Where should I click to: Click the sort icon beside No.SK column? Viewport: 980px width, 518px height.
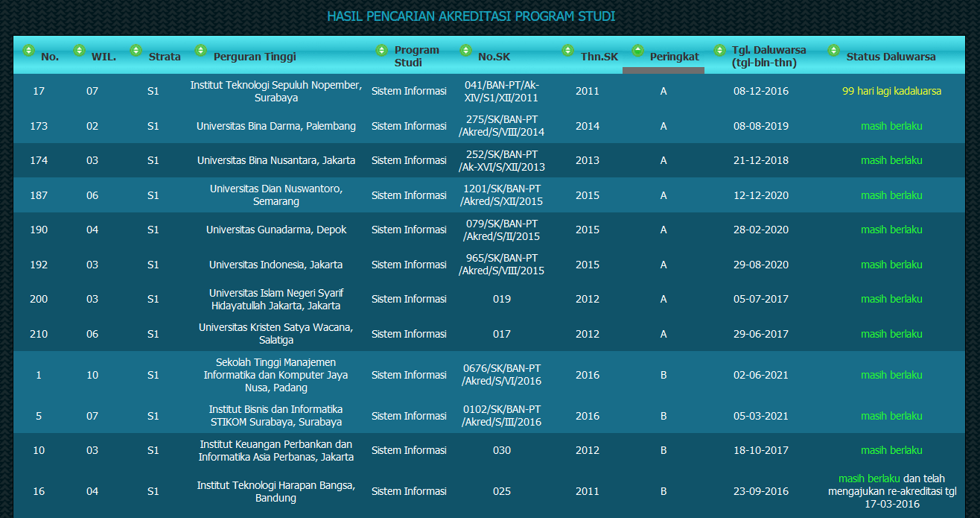[x=465, y=50]
